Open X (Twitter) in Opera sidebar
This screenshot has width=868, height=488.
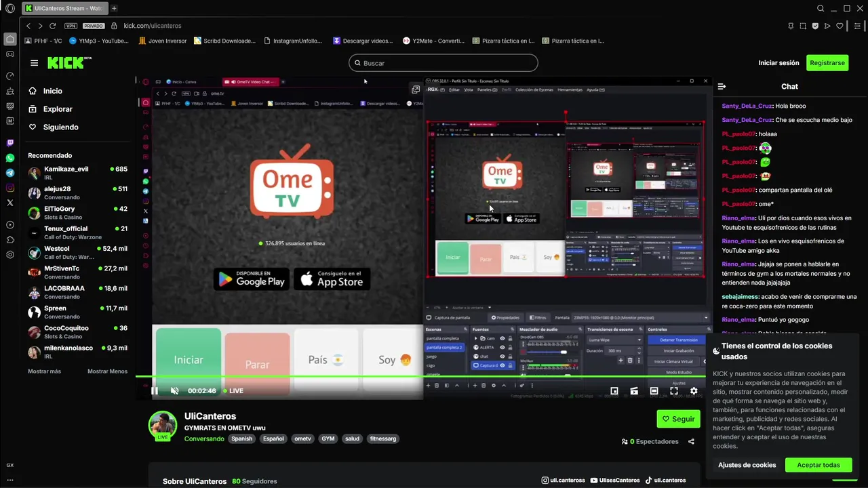click(x=10, y=203)
